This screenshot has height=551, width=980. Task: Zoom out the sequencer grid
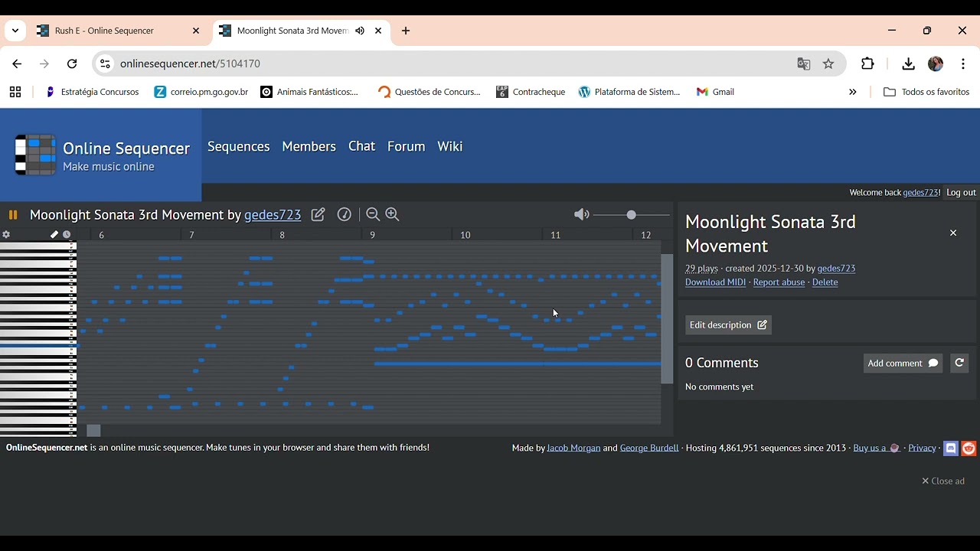click(373, 215)
